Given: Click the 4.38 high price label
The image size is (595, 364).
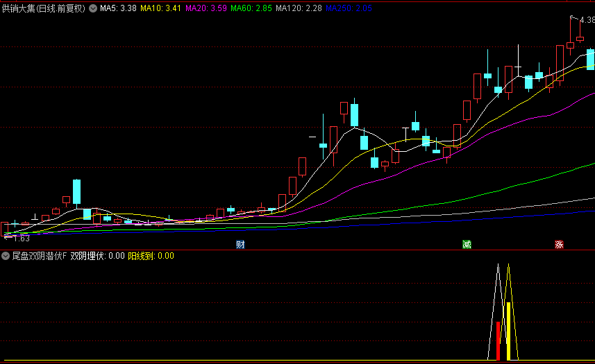Looking at the screenshot, I should 586,21.
